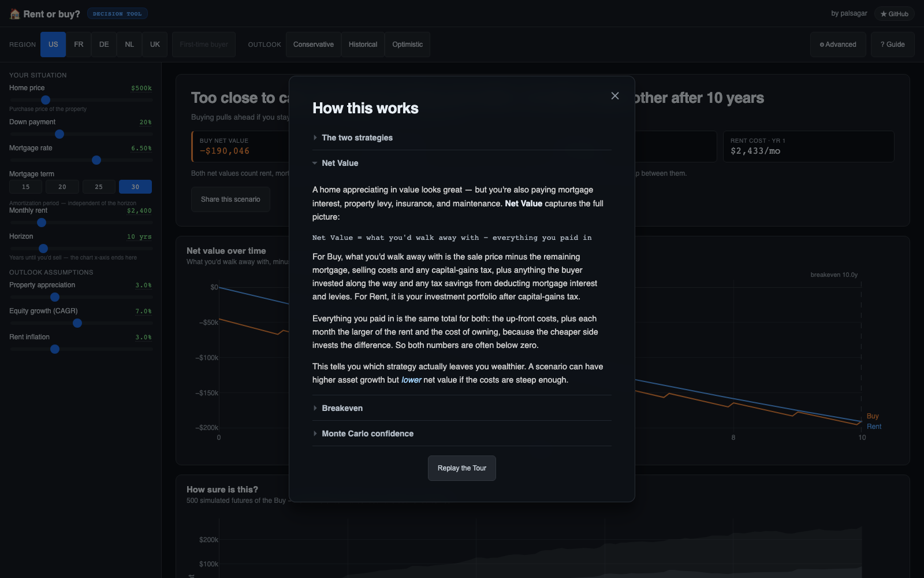Click the Buy legend label on chart

click(x=873, y=416)
